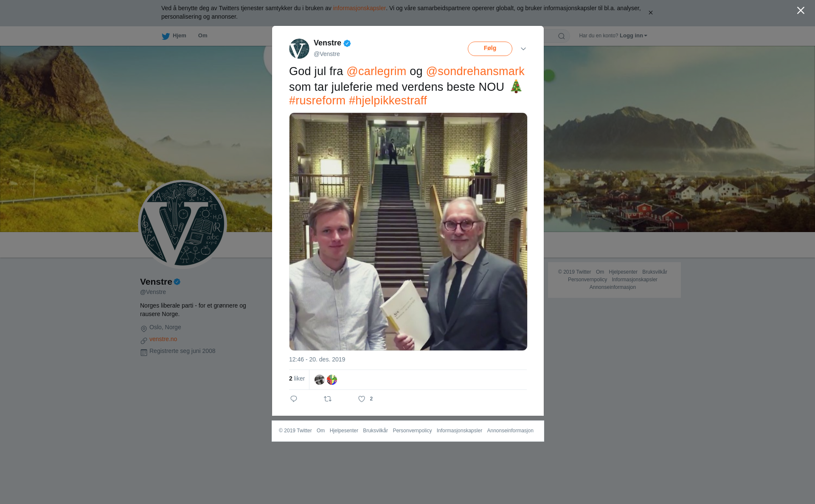Open the Om menu item
The width and height of the screenshot is (815, 504).
tap(202, 36)
